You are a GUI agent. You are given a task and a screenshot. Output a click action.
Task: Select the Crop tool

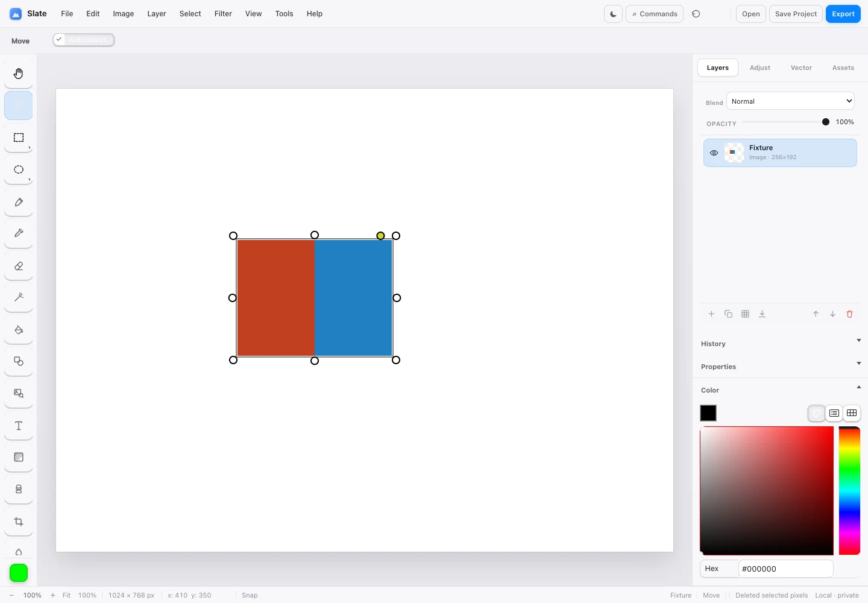[19, 522]
